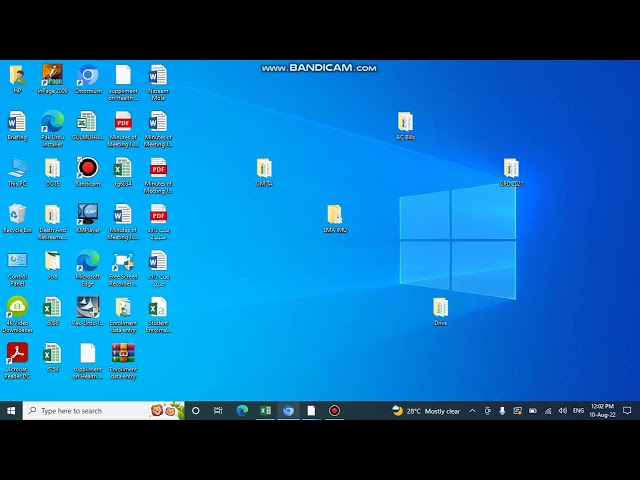Select the CPD 2021 folder

[x=511, y=172]
